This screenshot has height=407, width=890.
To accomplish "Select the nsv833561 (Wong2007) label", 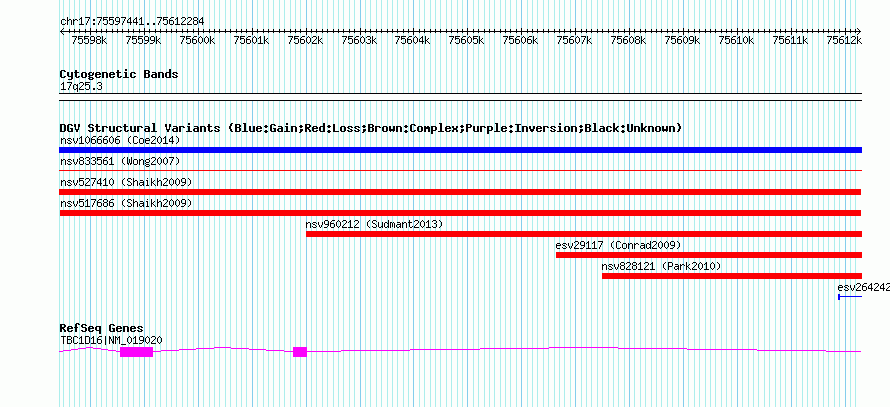I will click(x=120, y=161).
